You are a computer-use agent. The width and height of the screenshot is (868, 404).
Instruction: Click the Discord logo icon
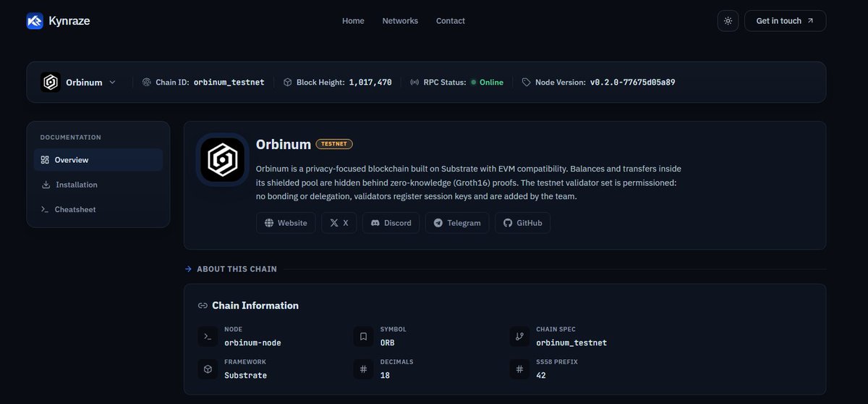click(375, 223)
